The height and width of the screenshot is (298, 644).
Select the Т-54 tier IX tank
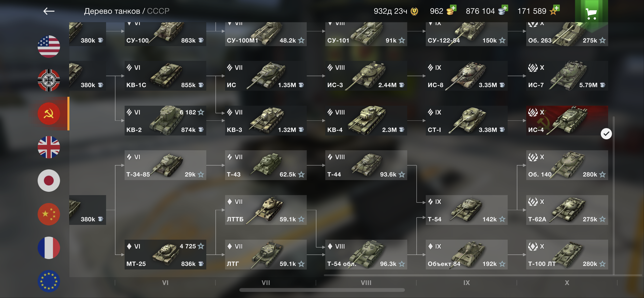click(467, 210)
